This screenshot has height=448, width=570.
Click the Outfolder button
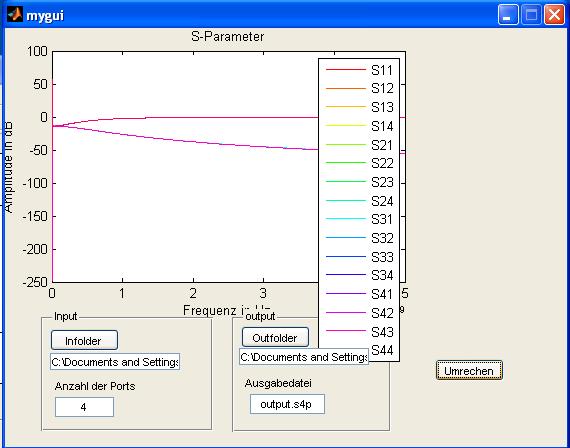[x=275, y=337]
